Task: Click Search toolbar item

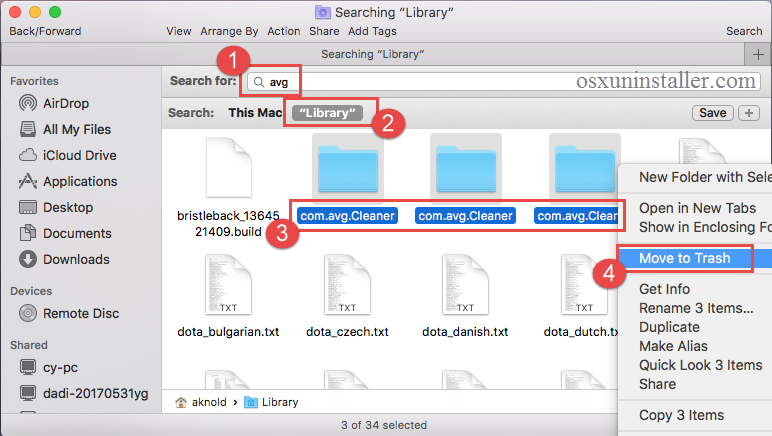Action: click(x=744, y=31)
